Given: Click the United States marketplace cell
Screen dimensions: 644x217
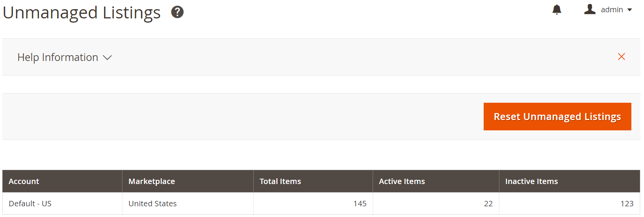Looking at the screenshot, I should pos(152,204).
